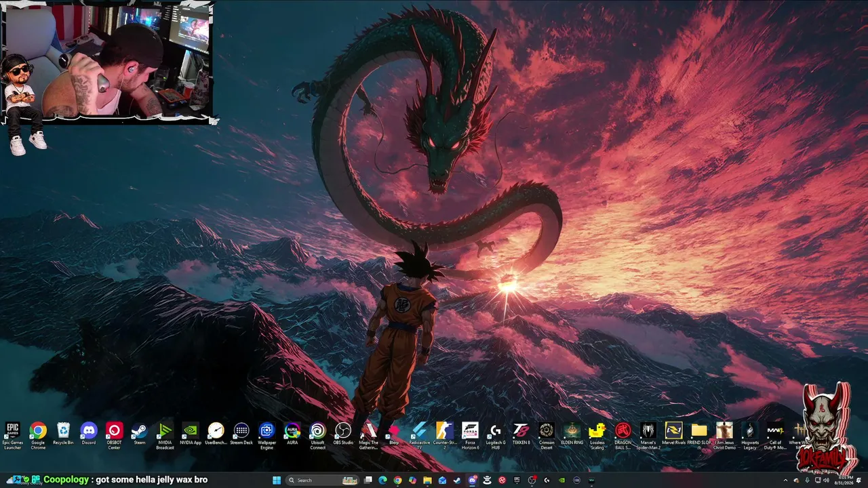Image resolution: width=868 pixels, height=488 pixels.
Task: Click the I Am Jesus Christ Demo icon
Action: point(724,436)
